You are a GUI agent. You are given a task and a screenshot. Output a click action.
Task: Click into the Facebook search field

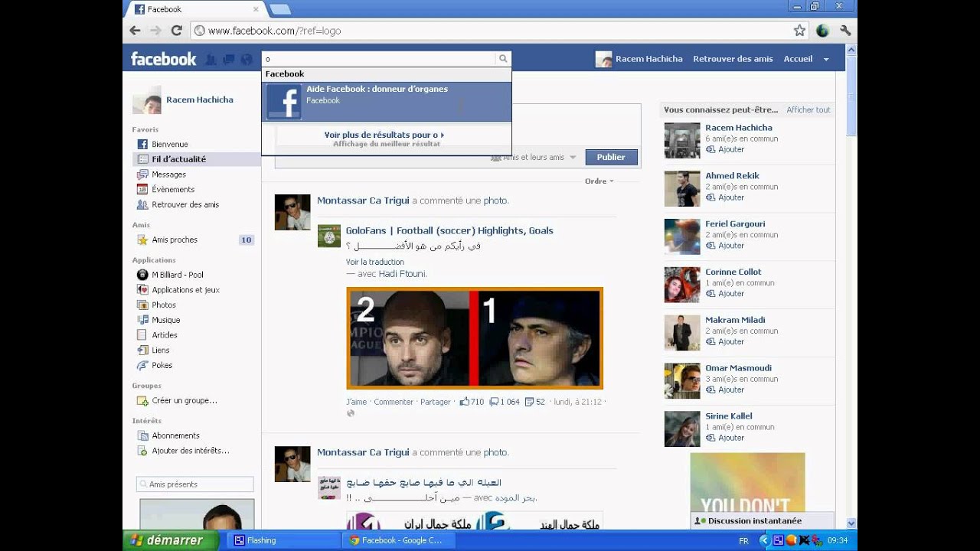tap(379, 59)
